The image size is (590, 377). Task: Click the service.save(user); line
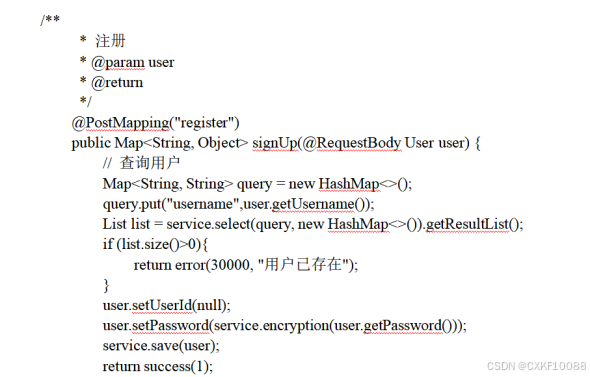(161, 346)
